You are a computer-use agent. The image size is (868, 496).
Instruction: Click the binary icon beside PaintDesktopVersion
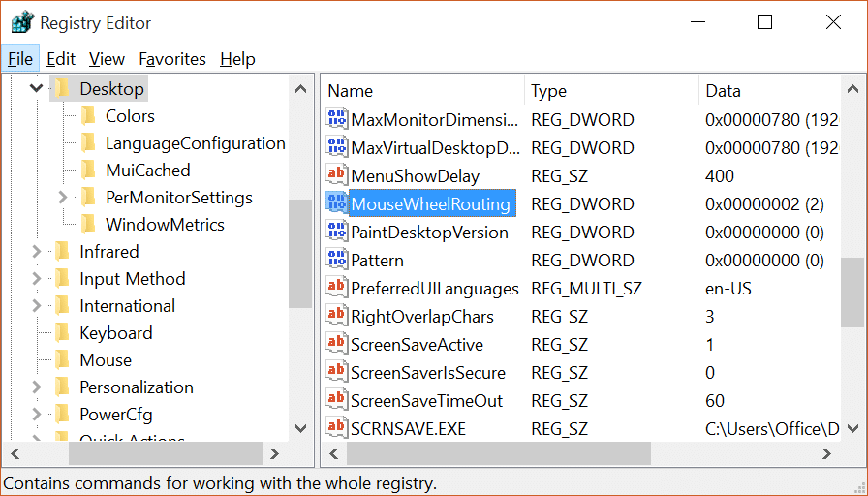336,232
